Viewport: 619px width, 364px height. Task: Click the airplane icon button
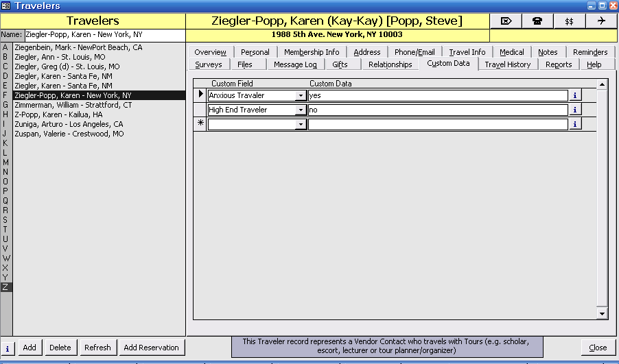[601, 21]
